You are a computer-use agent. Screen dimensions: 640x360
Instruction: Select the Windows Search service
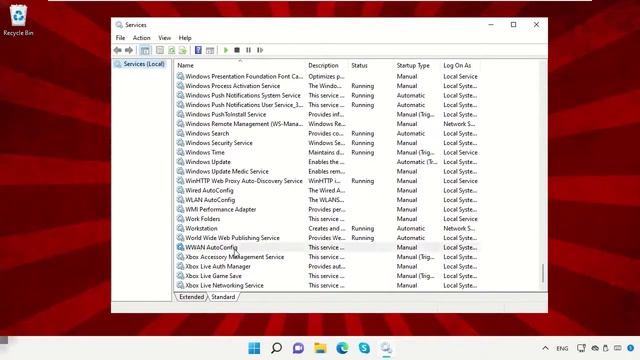tap(327, 133)
